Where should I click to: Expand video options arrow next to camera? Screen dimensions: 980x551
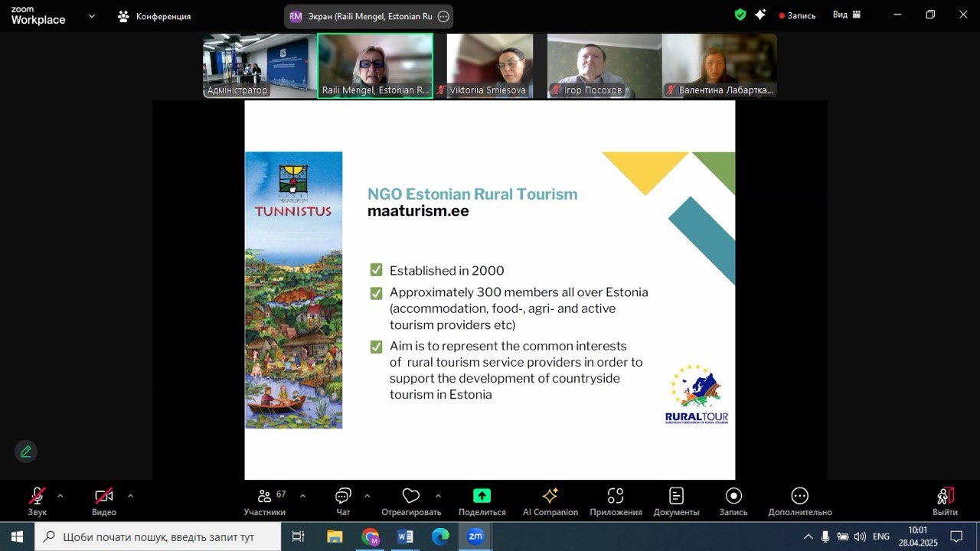click(x=130, y=496)
